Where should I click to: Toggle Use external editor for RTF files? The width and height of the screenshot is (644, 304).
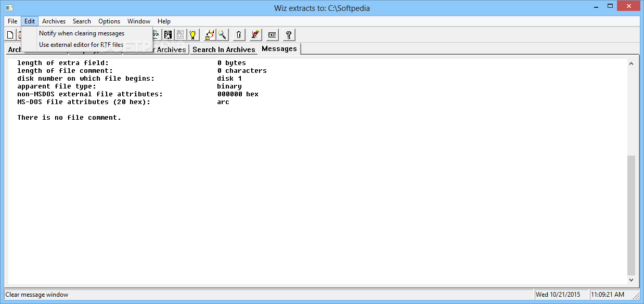coord(87,45)
